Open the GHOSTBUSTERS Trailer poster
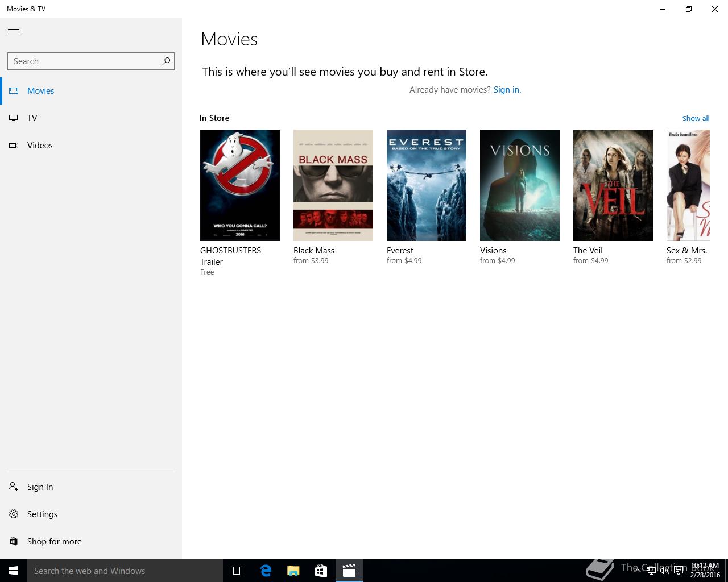Image resolution: width=728 pixels, height=582 pixels. click(x=240, y=185)
